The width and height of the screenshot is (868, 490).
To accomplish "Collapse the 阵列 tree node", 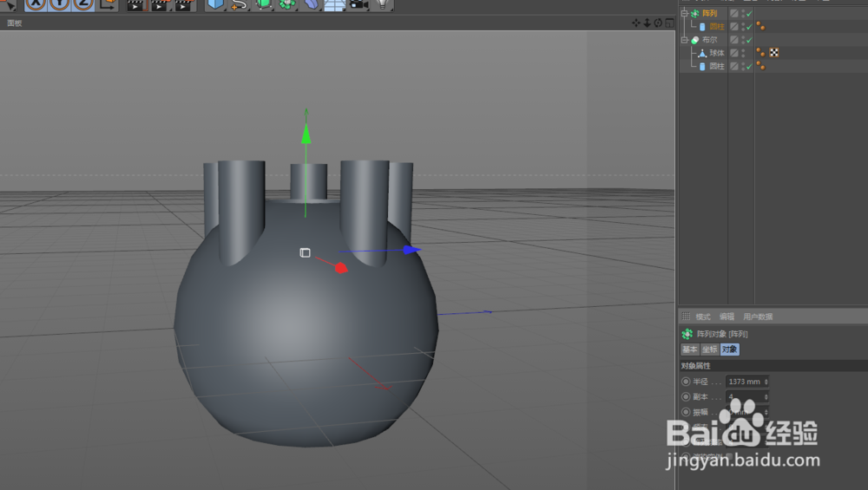I will pyautogui.click(x=685, y=13).
